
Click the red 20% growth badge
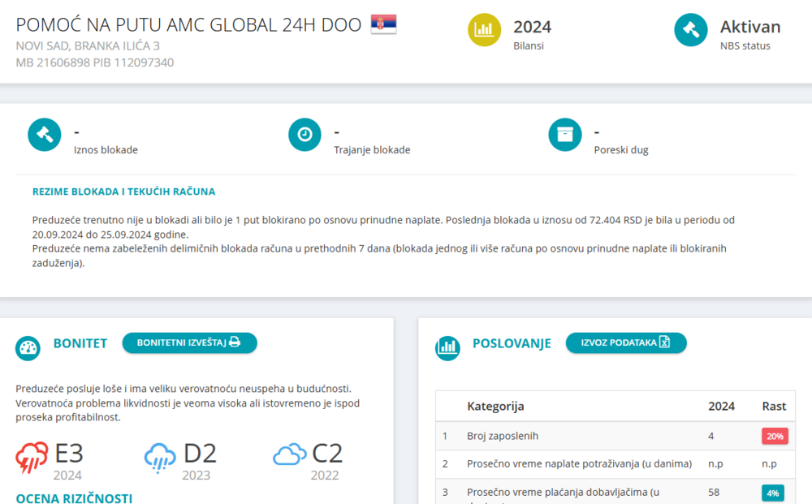coord(775,436)
